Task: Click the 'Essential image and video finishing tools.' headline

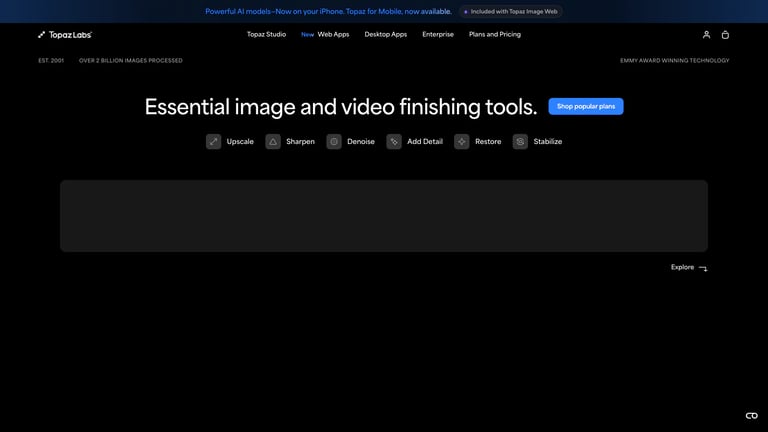Action: click(x=341, y=107)
